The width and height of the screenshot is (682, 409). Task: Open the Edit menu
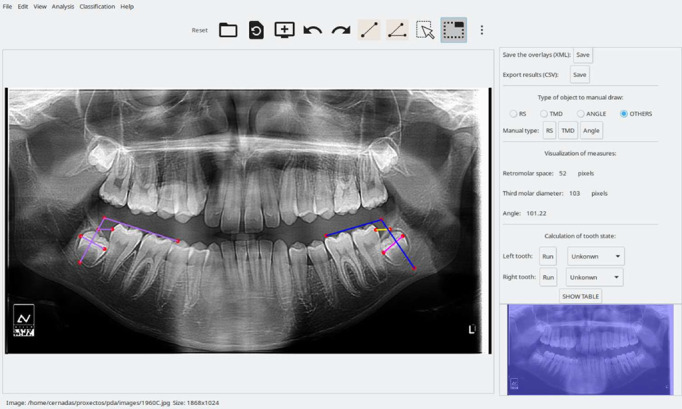click(x=23, y=7)
